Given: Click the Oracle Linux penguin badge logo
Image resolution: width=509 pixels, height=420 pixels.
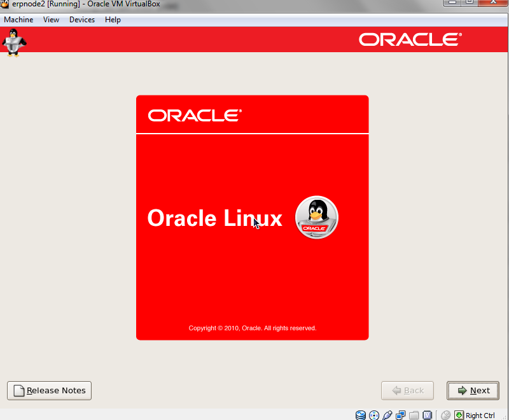Looking at the screenshot, I should 317,218.
